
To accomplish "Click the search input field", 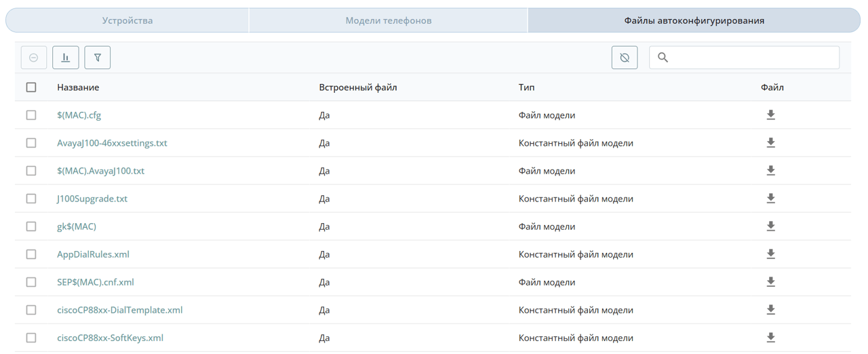I will (744, 58).
